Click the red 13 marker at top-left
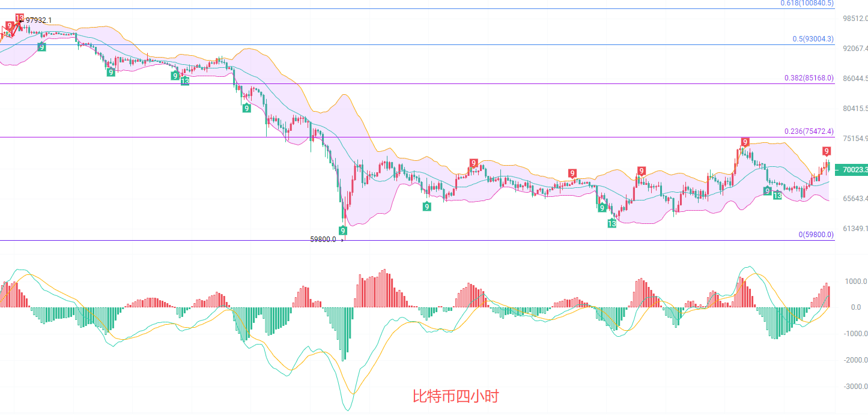The image size is (868, 416). pos(19,17)
